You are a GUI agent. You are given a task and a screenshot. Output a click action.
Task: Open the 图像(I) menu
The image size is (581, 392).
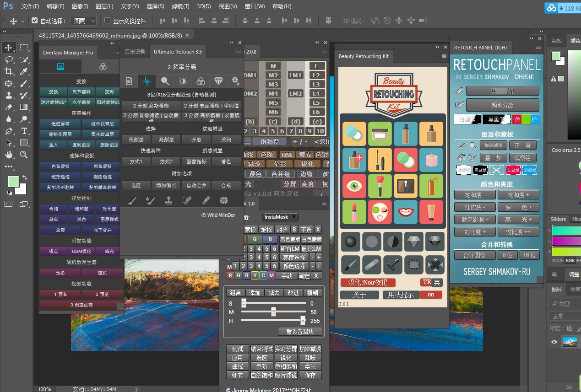(x=80, y=6)
